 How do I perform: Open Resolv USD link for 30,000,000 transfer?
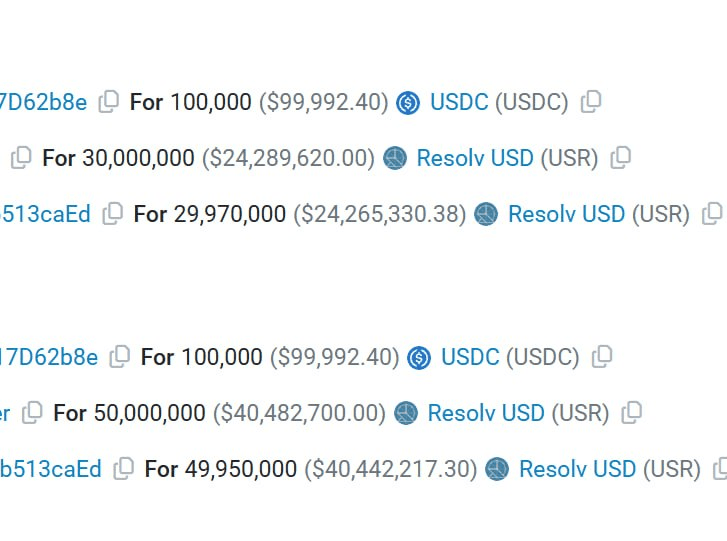coord(475,158)
